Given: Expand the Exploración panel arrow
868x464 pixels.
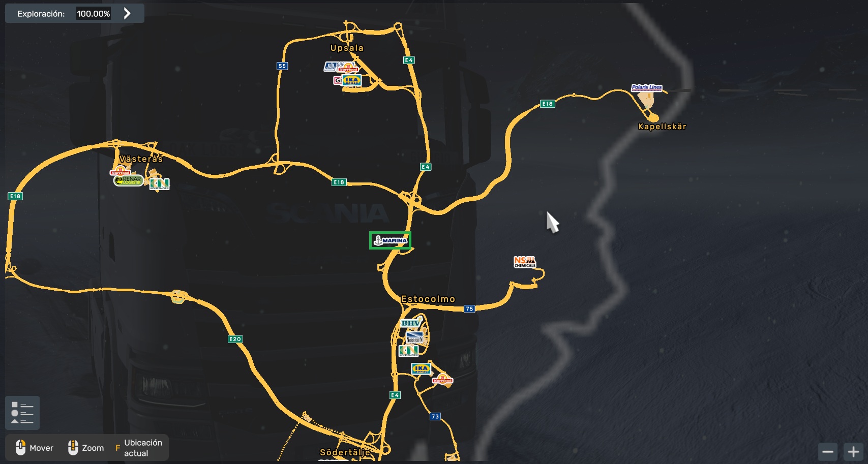Looking at the screenshot, I should [x=127, y=14].
